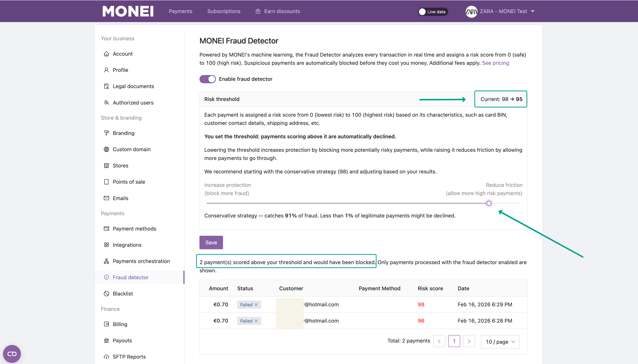Go to next page of payments
The height and width of the screenshot is (364, 638).
point(469,341)
